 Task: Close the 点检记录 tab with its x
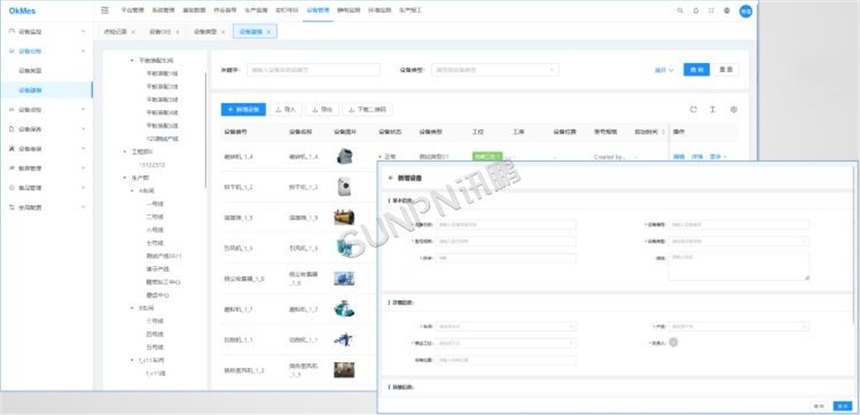pos(133,32)
